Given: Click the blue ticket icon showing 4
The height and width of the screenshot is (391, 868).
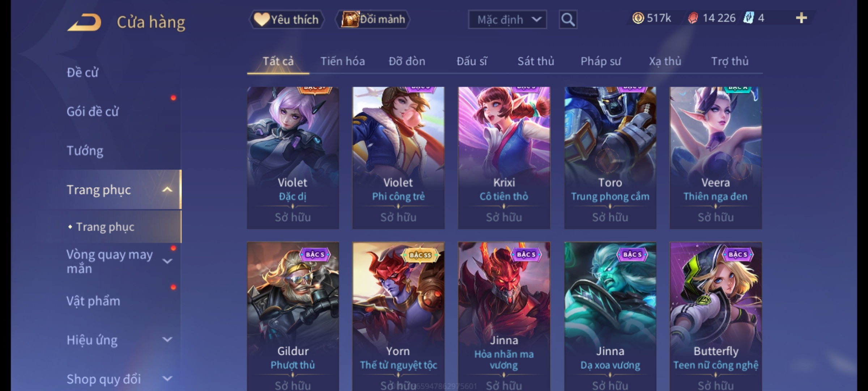Looking at the screenshot, I should click(748, 18).
